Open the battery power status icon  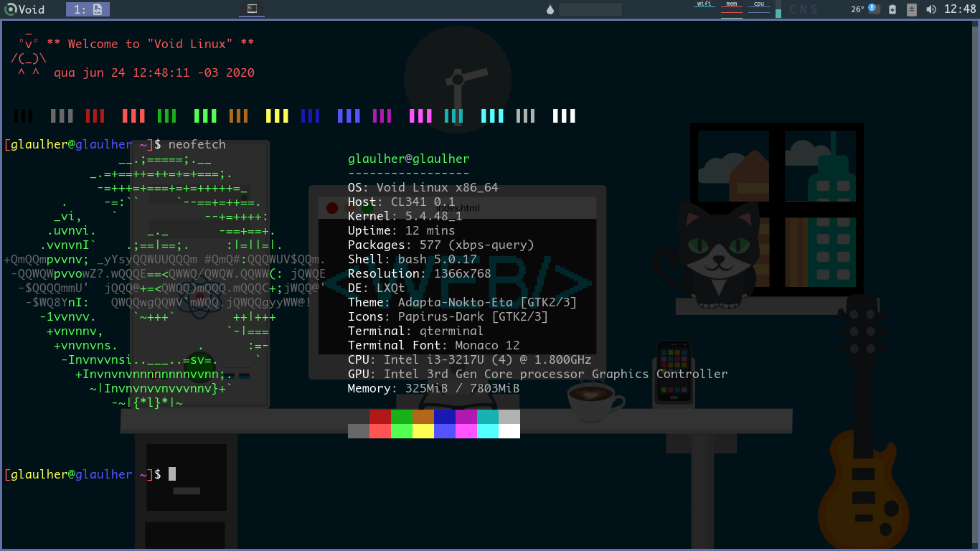click(x=892, y=9)
